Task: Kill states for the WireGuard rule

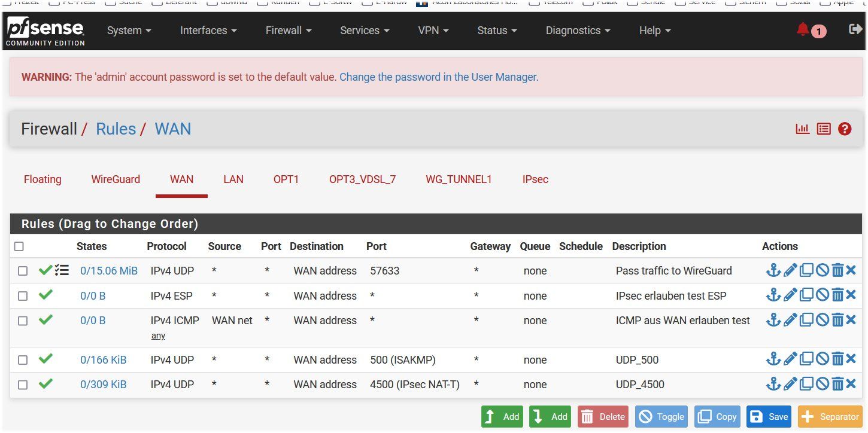Action: point(851,270)
